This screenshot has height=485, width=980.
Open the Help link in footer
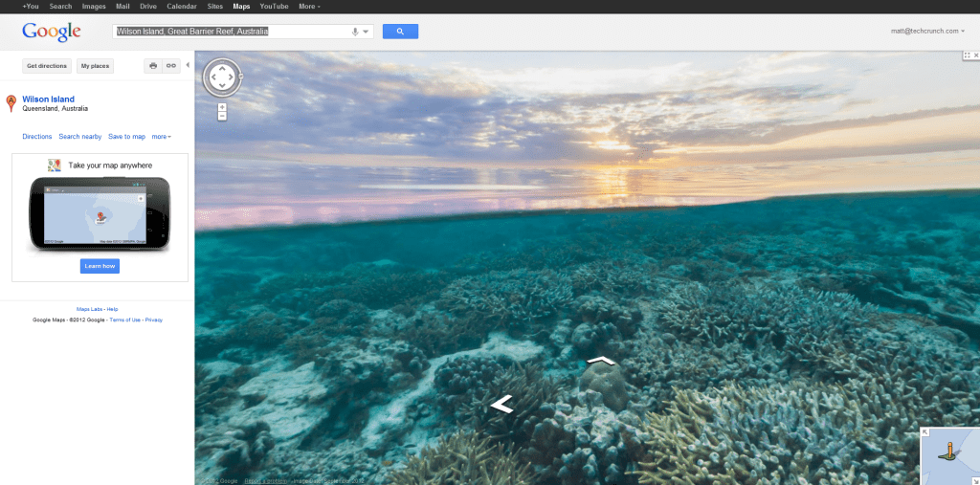pyautogui.click(x=113, y=309)
